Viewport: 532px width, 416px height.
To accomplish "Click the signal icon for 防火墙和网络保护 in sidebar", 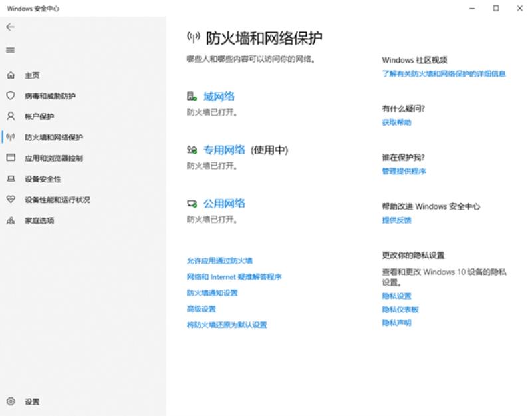I will click(11, 137).
